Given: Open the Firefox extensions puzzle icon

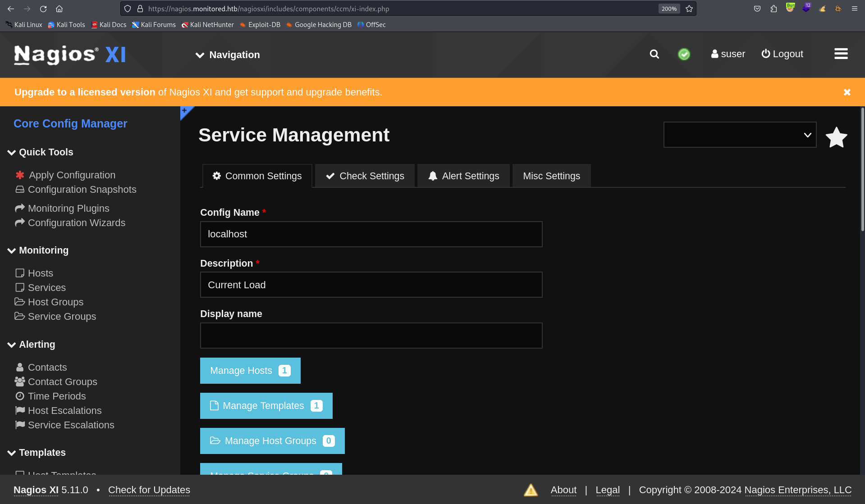Looking at the screenshot, I should 773,9.
